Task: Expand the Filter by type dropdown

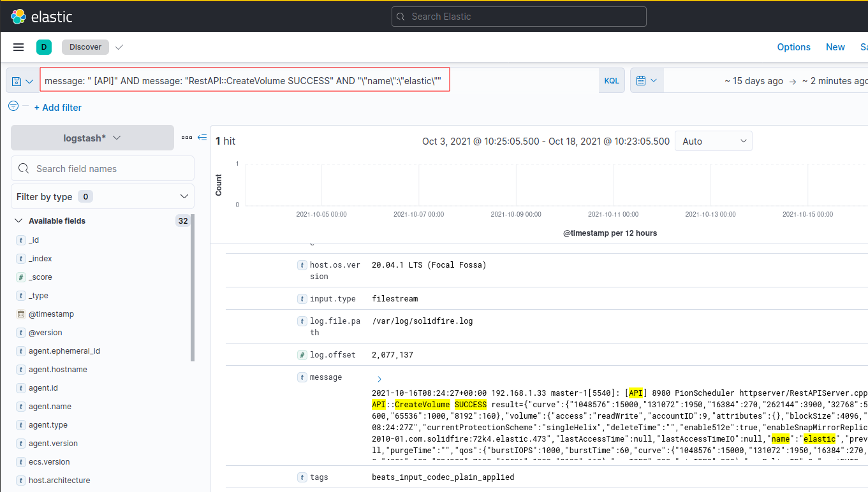Action: click(103, 196)
